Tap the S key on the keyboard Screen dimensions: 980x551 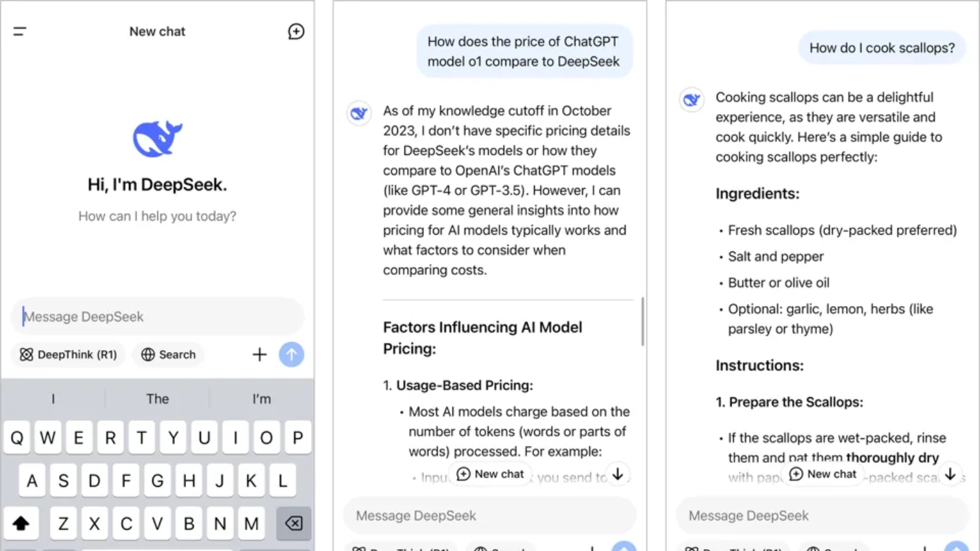click(x=63, y=480)
